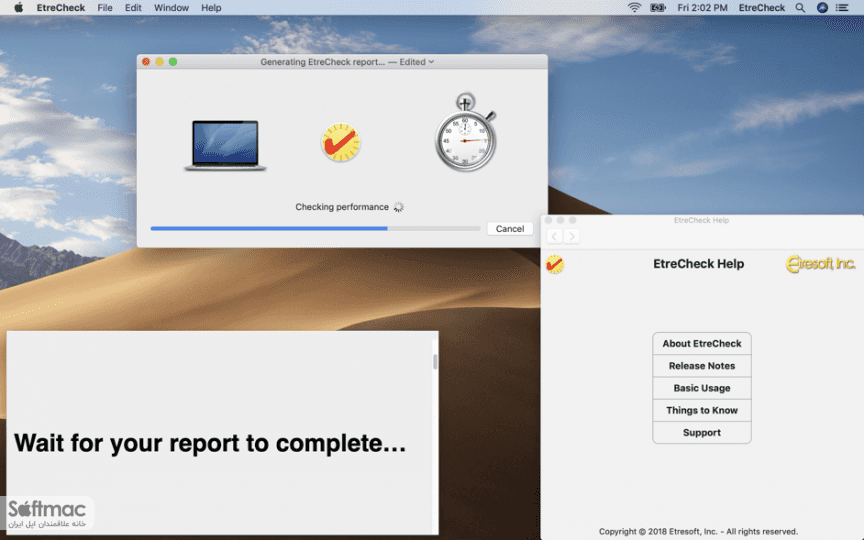
Task: Open the Help menu in menu bar
Action: click(x=211, y=8)
